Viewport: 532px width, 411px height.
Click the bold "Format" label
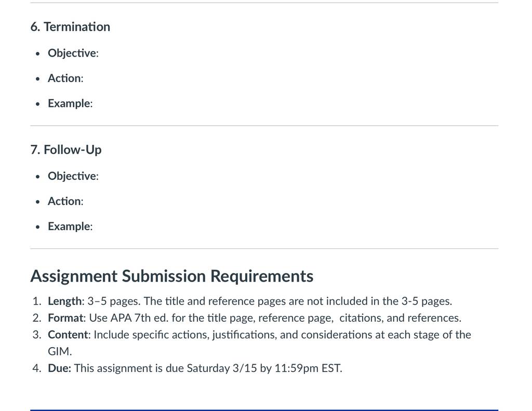(x=66, y=317)
